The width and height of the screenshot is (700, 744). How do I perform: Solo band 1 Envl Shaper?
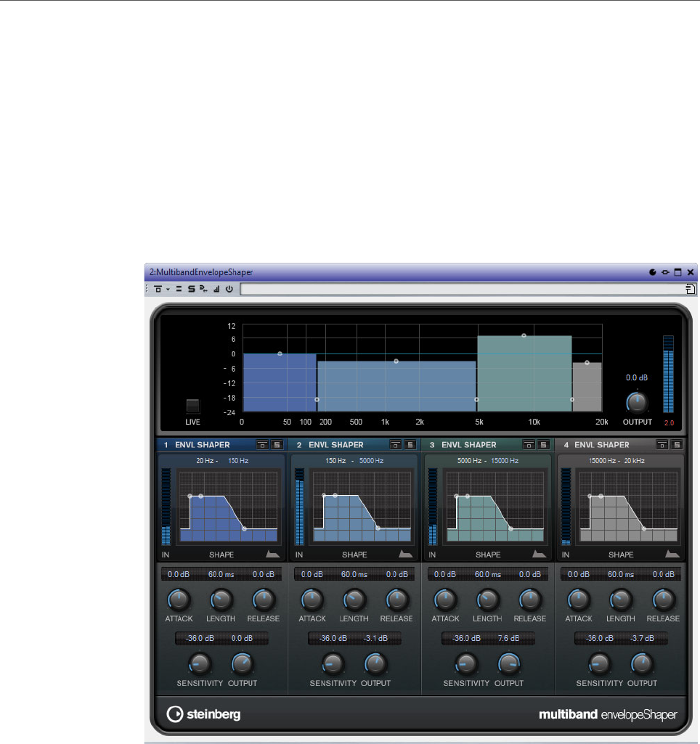(277, 445)
